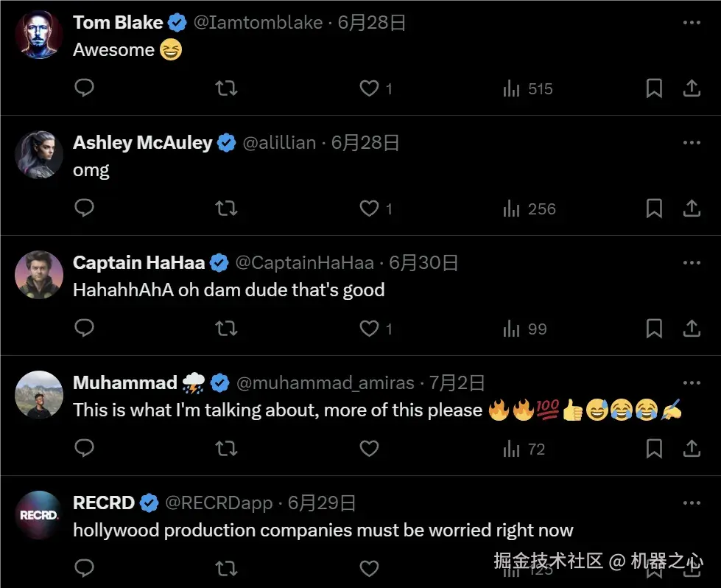Viewport: 721px width, 588px height.
Task: Open the @alillian handle link
Action: pos(279,143)
